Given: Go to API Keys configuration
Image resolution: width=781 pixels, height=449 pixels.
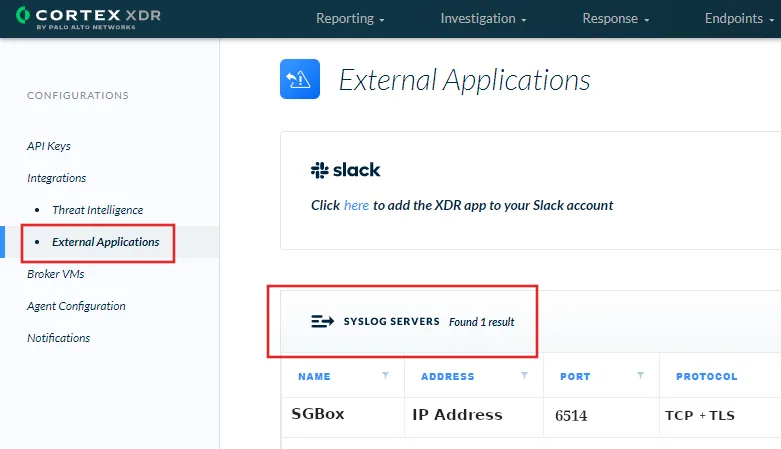Looking at the screenshot, I should coord(49,146).
